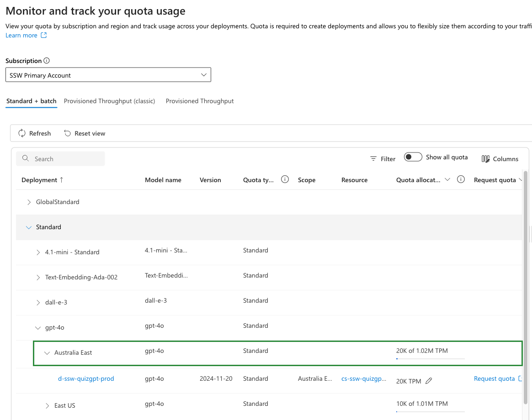Toggle the Show all quota switch
Image resolution: width=532 pixels, height=420 pixels.
tap(413, 157)
